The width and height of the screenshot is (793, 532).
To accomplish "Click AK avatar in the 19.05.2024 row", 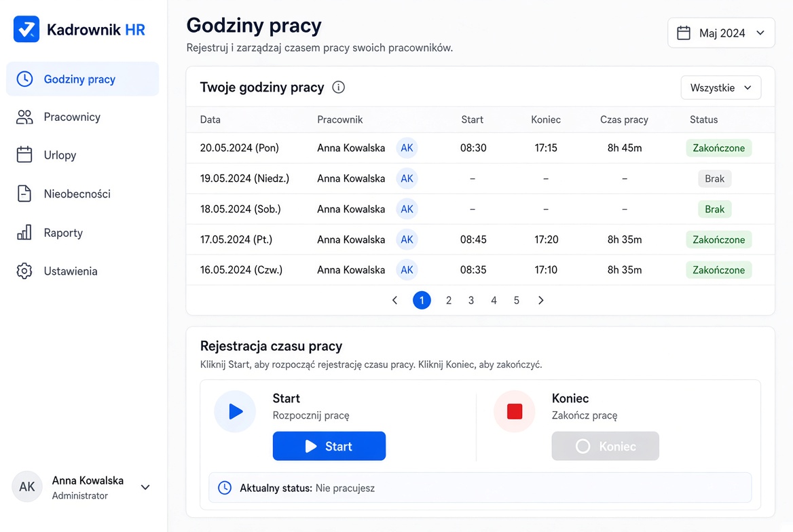I will coord(407,178).
